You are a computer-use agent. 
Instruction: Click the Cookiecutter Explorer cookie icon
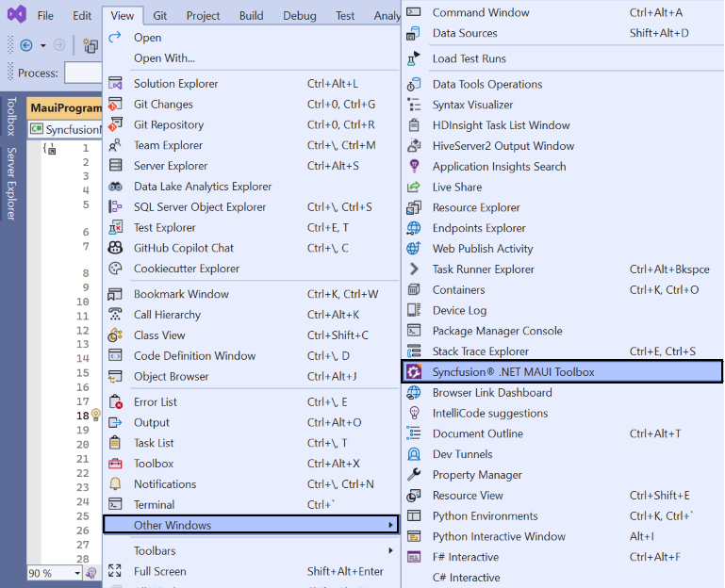(x=115, y=269)
